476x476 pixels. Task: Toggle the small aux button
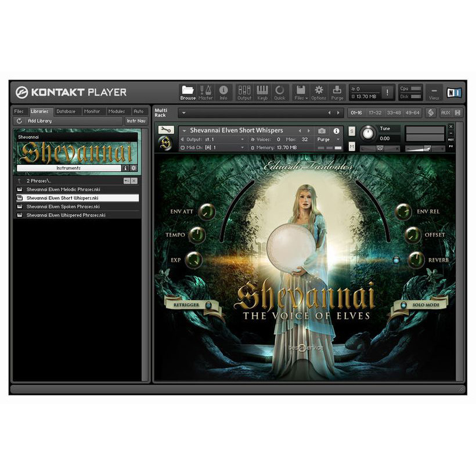[451, 140]
